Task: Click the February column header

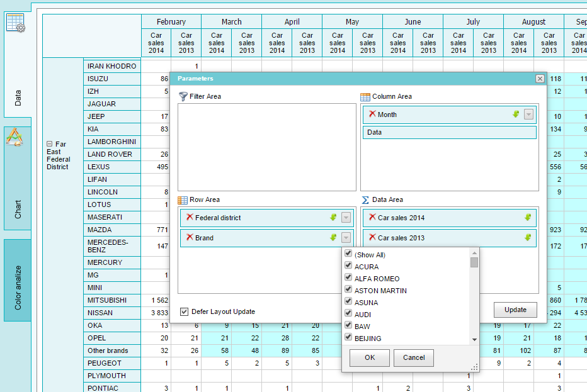Action: click(x=171, y=21)
